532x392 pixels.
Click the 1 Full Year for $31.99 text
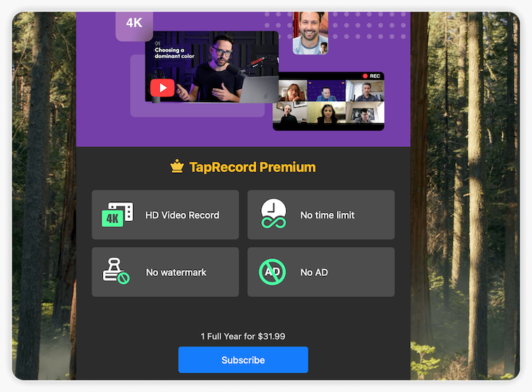pos(243,336)
